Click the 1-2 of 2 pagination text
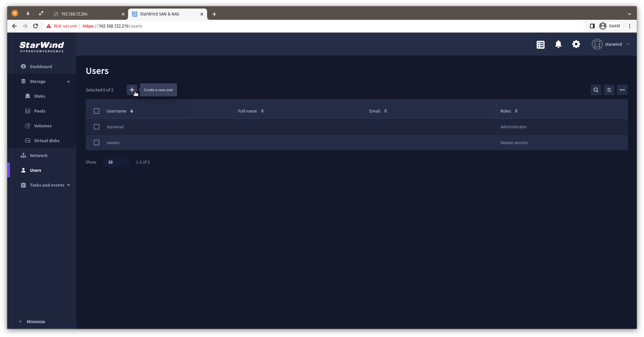Image resolution: width=644 pixels, height=337 pixels. (x=143, y=162)
